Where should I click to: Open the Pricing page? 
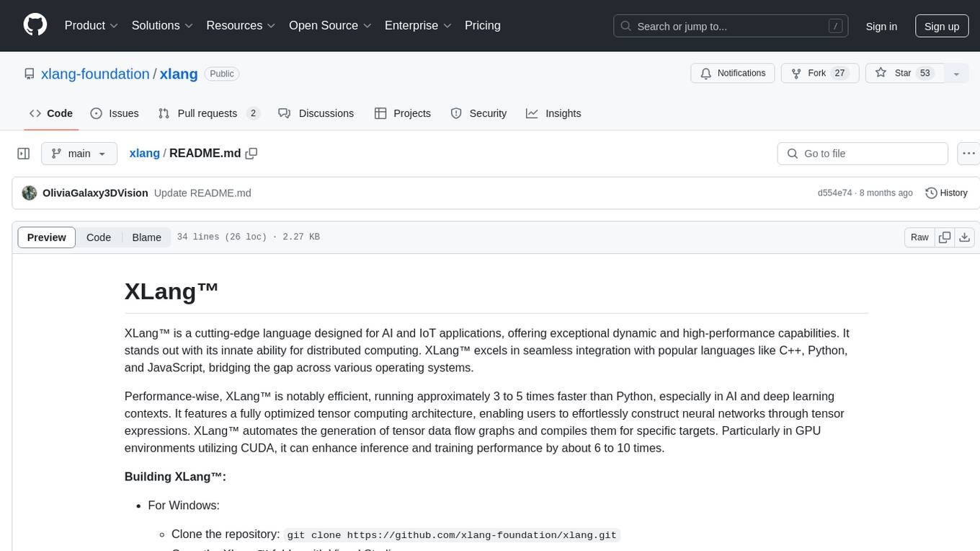point(483,25)
